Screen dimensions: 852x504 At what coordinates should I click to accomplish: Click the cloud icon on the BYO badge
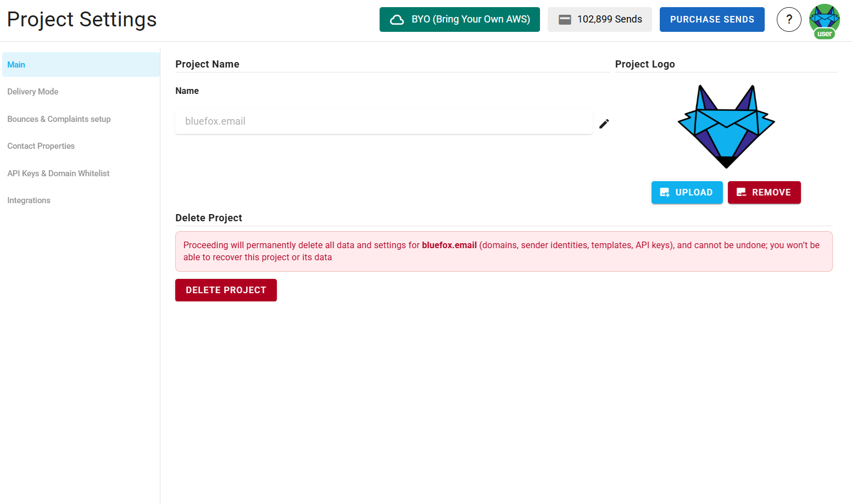pyautogui.click(x=396, y=19)
